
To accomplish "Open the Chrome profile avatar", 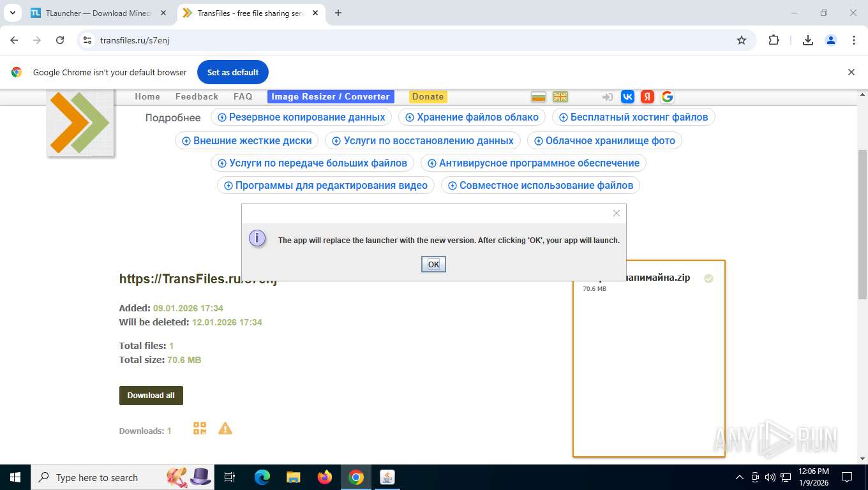I will coord(831,40).
